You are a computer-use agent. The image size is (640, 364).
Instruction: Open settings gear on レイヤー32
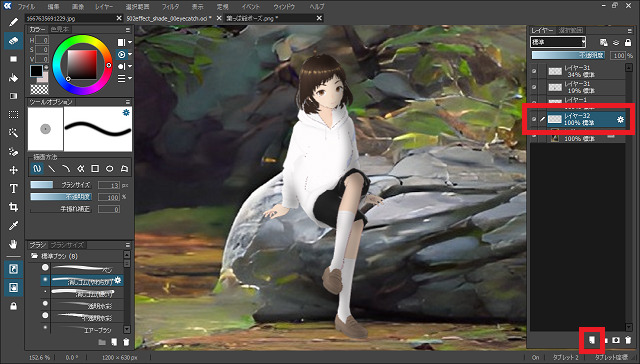click(620, 119)
